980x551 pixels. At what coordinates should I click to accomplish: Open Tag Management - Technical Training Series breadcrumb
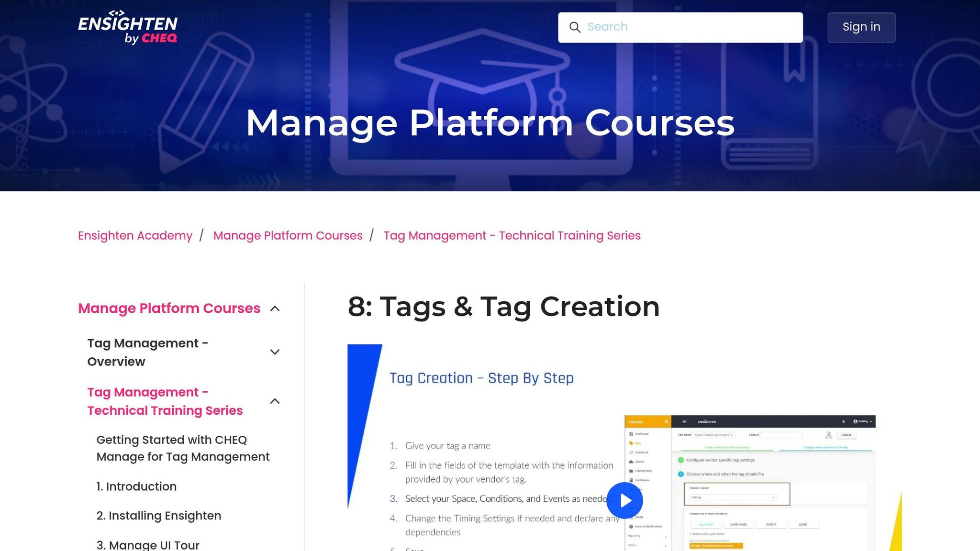[x=512, y=235]
